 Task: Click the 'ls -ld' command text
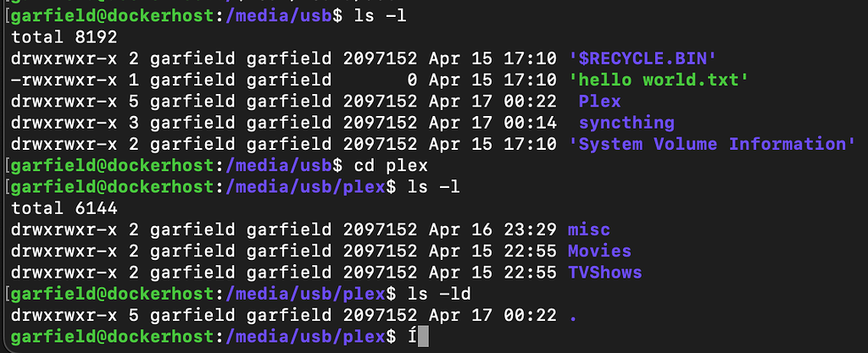point(439,294)
